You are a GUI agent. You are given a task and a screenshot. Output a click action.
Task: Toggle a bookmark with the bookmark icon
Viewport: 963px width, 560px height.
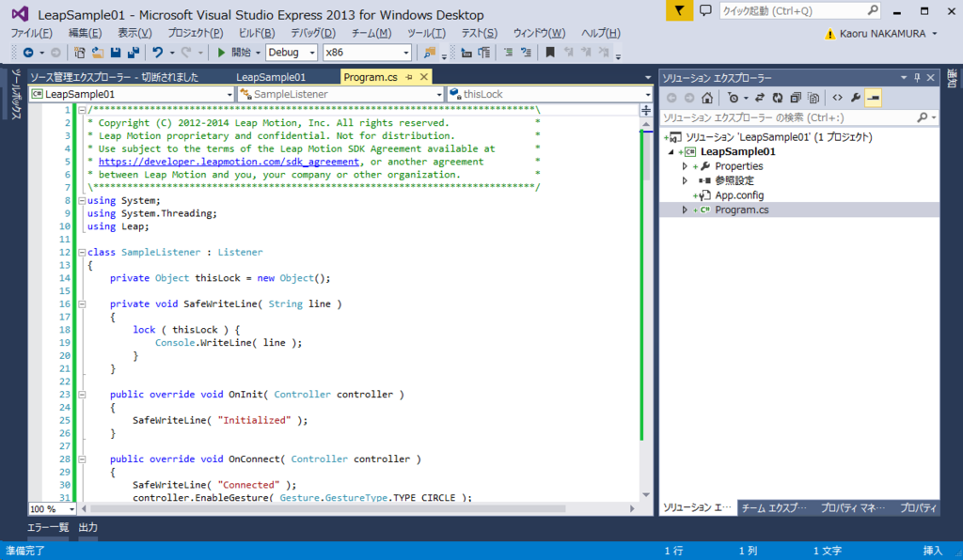(549, 53)
